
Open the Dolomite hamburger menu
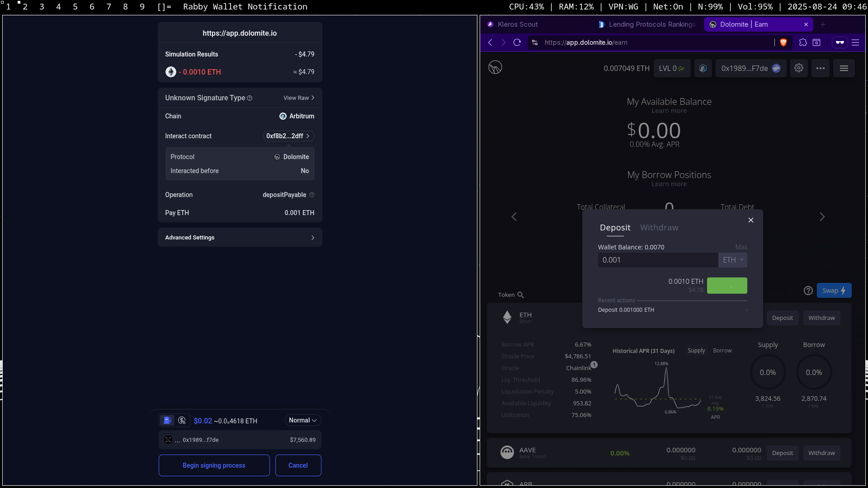point(844,68)
